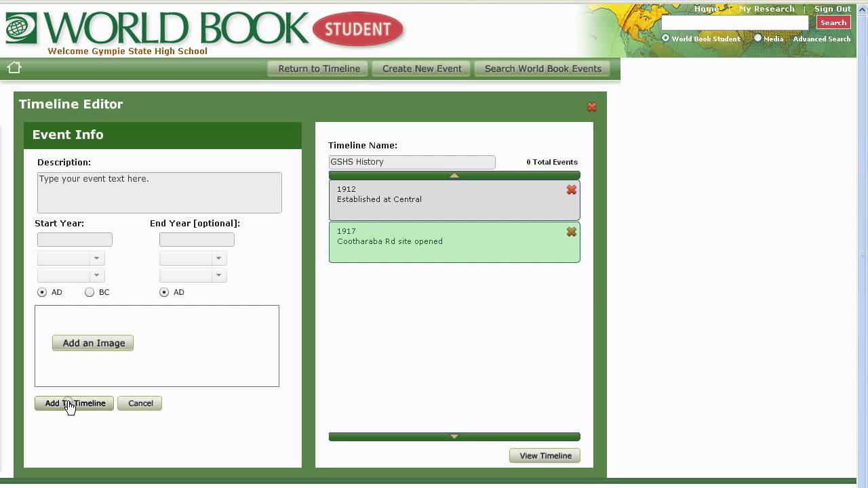Cancel the event entry
This screenshot has width=868, height=488.
(x=140, y=403)
